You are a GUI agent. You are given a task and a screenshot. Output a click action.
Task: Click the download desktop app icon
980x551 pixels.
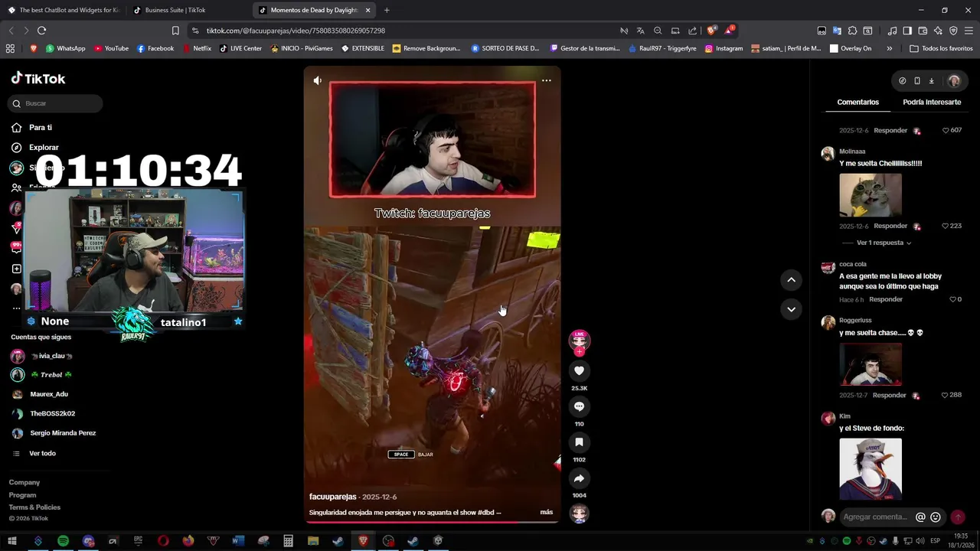931,80
